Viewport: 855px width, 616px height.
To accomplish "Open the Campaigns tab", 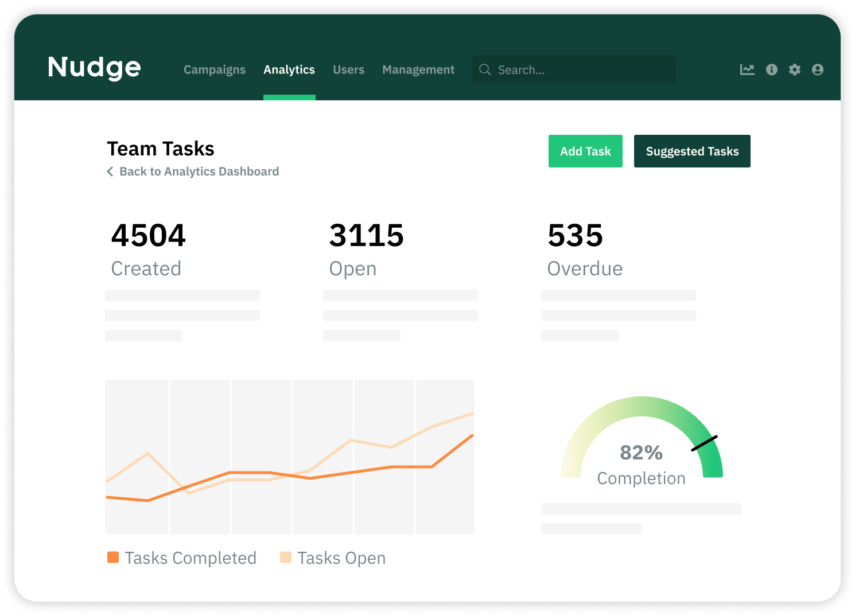I will tap(215, 70).
